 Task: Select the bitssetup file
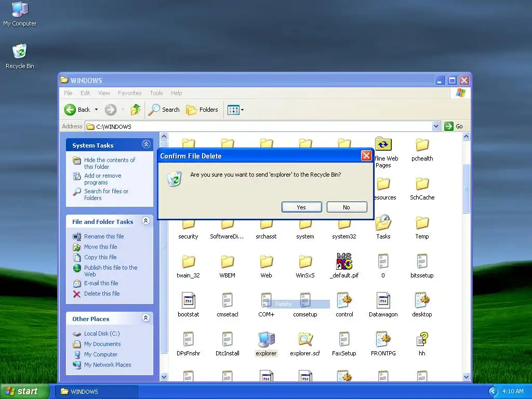pos(422,267)
